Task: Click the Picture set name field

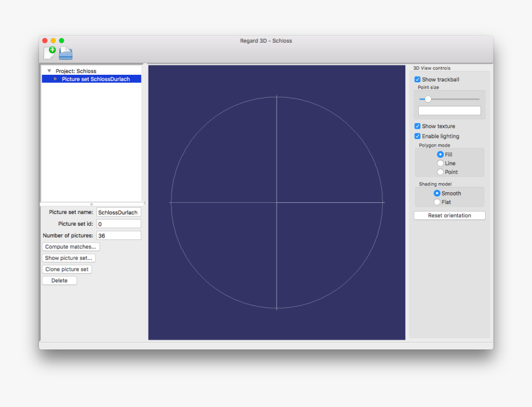Action: 119,212
